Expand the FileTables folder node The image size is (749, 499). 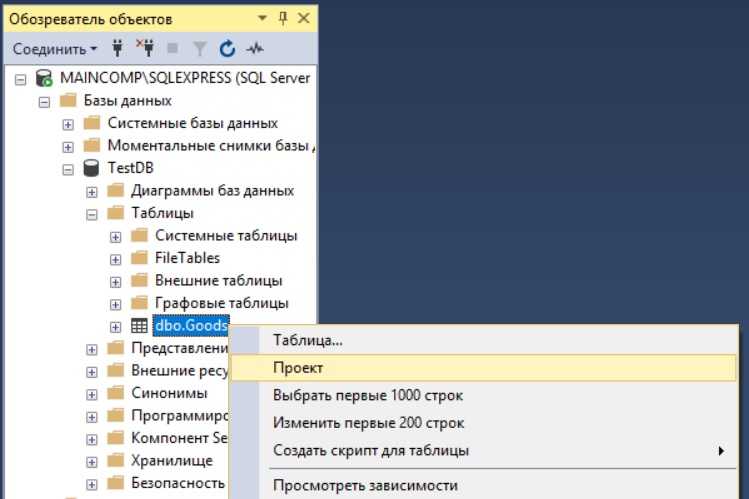click(116, 259)
